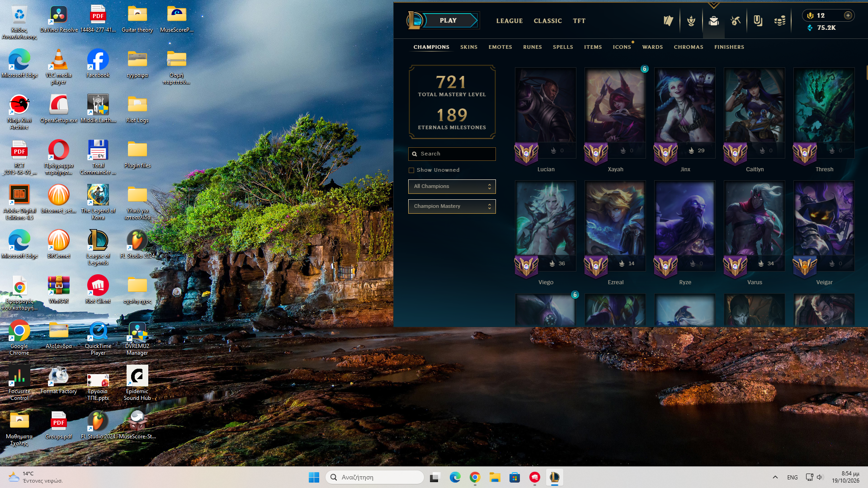Open File Explorer from the taskbar

[495, 477]
